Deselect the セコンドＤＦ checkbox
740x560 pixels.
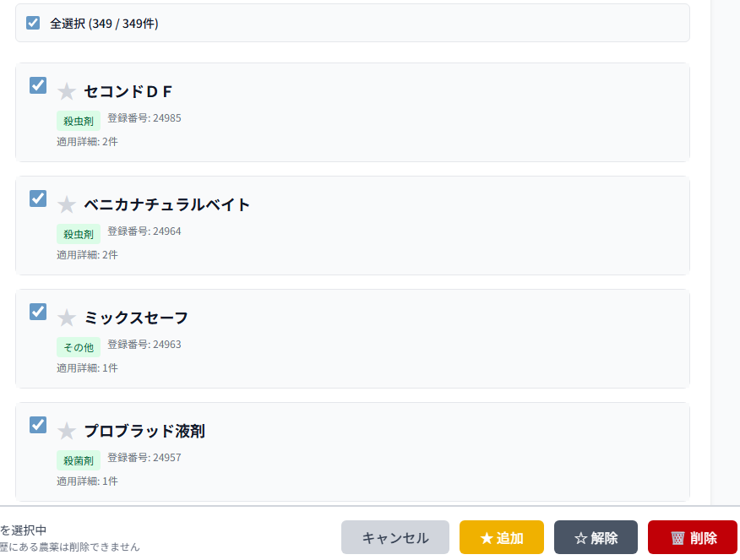38,85
